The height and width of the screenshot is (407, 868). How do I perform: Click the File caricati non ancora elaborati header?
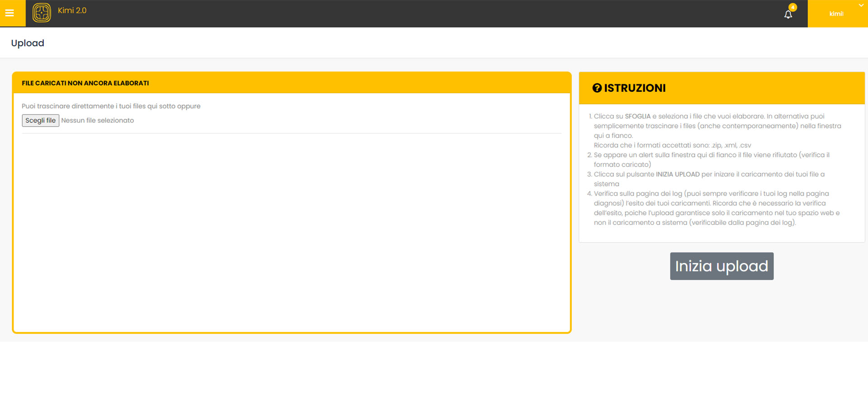[85, 83]
